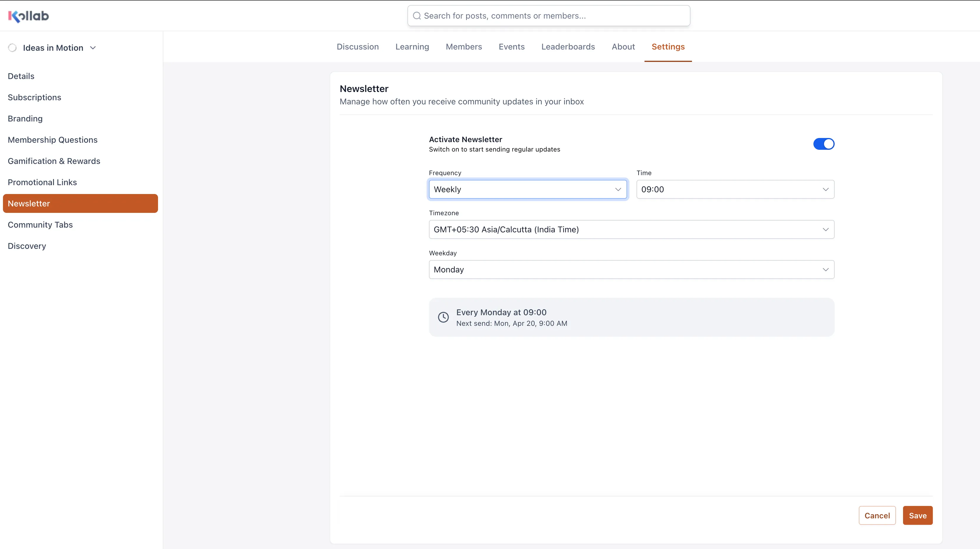Select Gamification & Rewards in the sidebar
The width and height of the screenshot is (980, 549).
54,161
